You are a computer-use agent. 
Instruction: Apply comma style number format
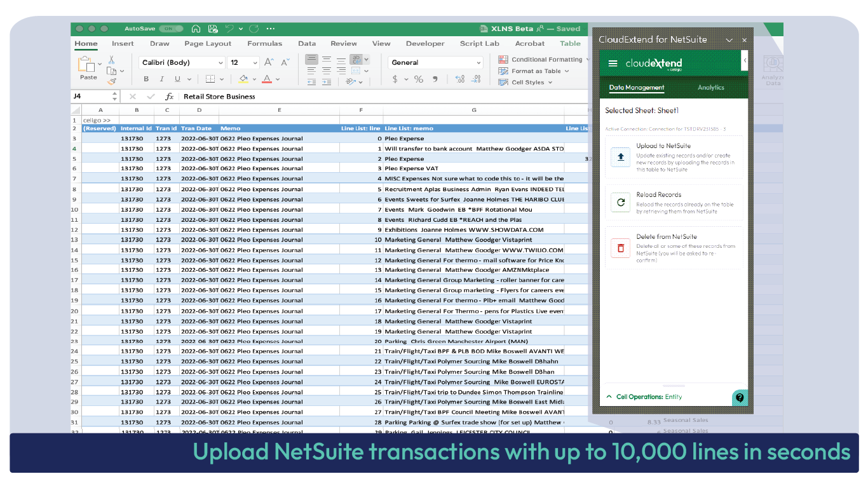[x=435, y=79]
